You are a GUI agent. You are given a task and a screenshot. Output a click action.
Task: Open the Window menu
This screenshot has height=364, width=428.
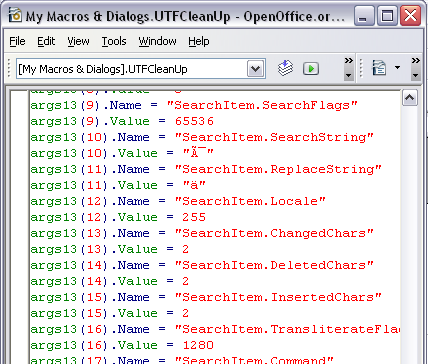point(157,41)
